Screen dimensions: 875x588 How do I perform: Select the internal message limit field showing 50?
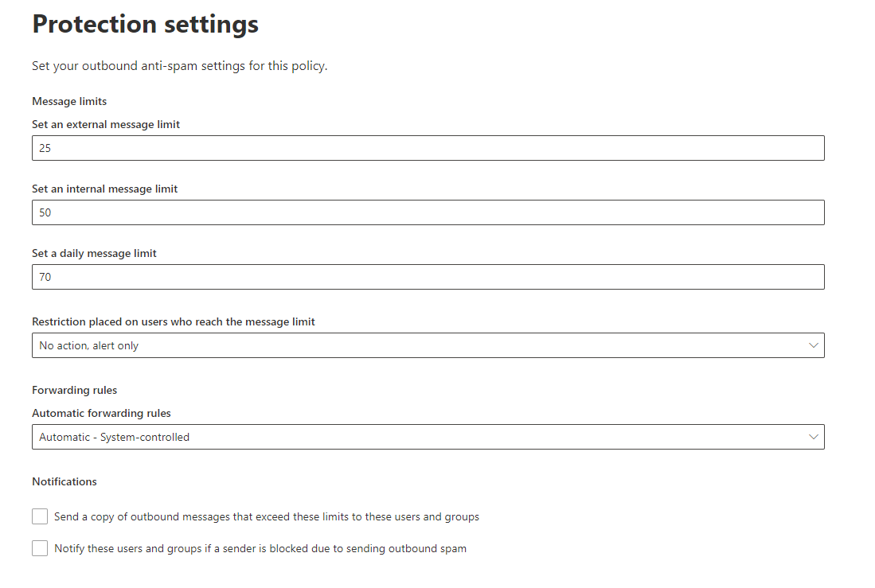click(428, 212)
